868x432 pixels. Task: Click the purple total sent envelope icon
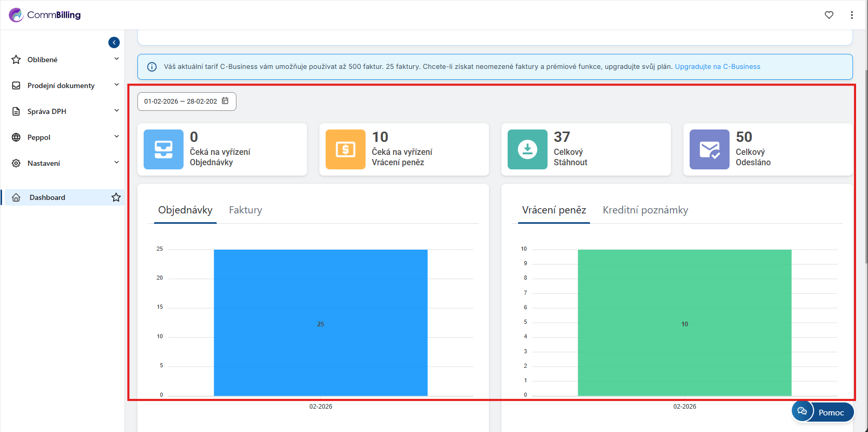tap(709, 149)
